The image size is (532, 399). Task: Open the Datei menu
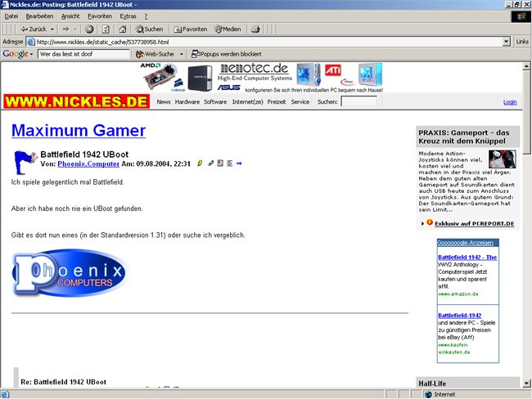(11, 16)
